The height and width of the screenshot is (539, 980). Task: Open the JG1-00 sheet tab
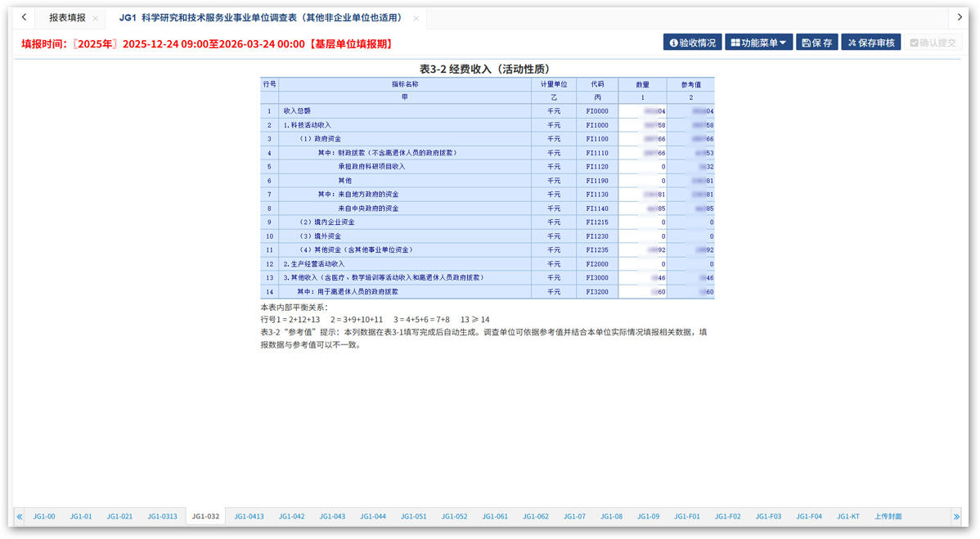(44, 517)
